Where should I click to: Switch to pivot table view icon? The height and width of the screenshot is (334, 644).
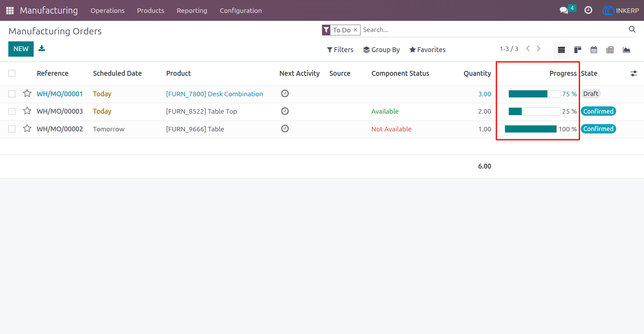(610, 50)
